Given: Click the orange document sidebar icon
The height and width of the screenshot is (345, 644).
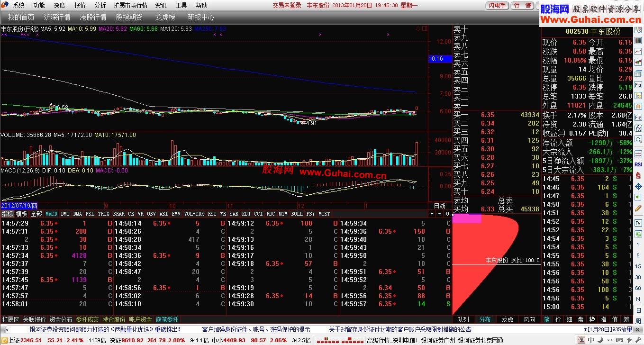Looking at the screenshot, I should point(638,106).
